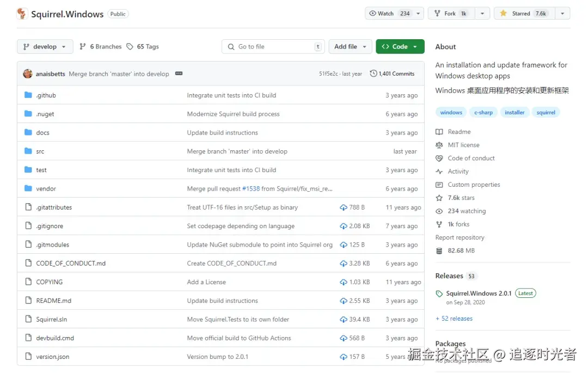588x373 pixels.
Task: Expand the Fork options dropdown arrow
Action: 482,14
